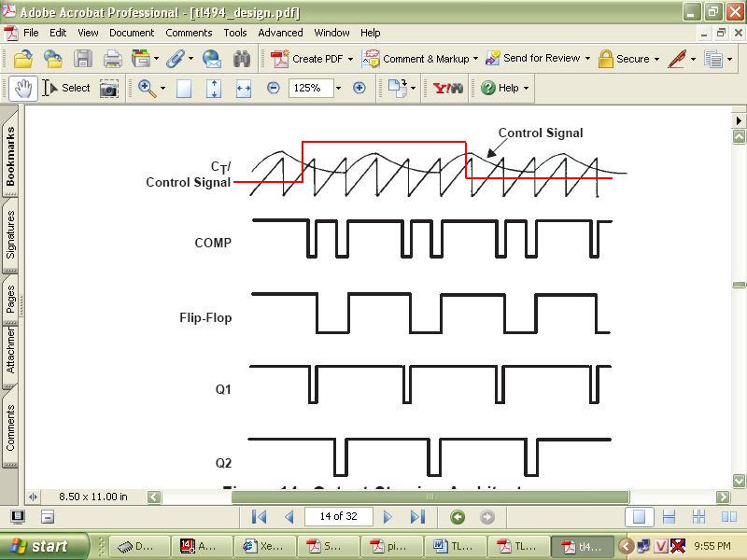The height and width of the screenshot is (560, 747).
Task: Click the Print icon
Action: click(x=113, y=59)
